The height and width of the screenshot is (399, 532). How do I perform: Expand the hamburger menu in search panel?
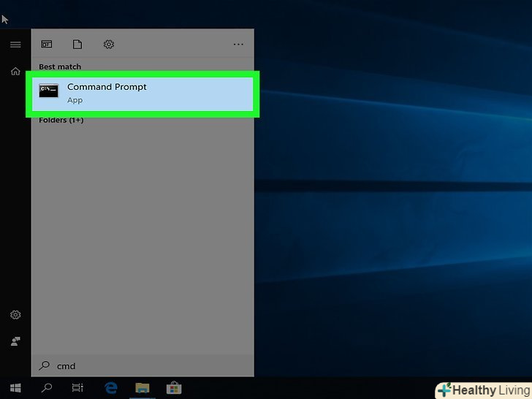[x=15, y=45]
